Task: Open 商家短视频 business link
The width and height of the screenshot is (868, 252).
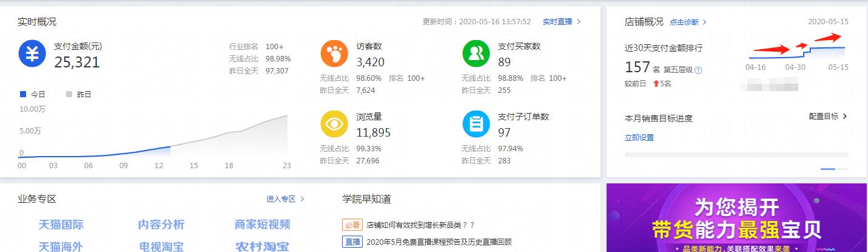Action: [262, 225]
